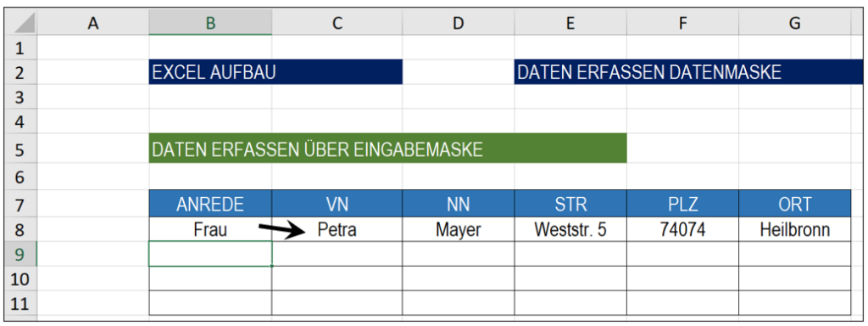Select the cell containing Petra

(337, 229)
